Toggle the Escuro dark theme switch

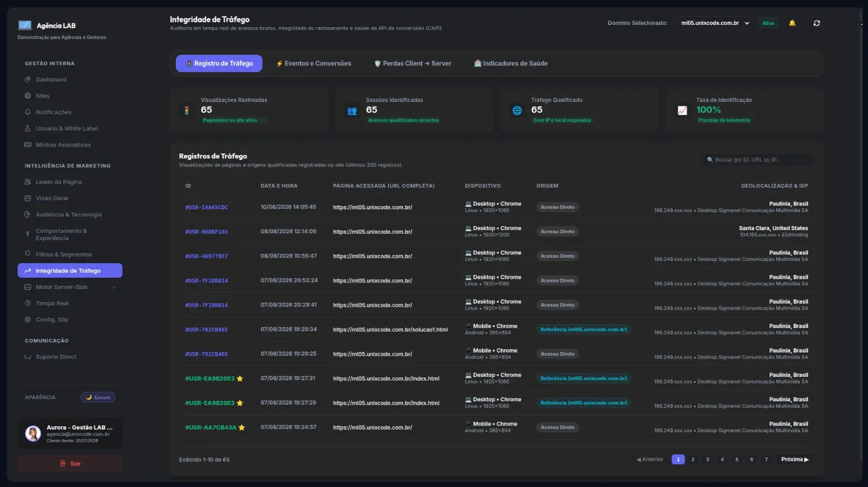(98, 398)
